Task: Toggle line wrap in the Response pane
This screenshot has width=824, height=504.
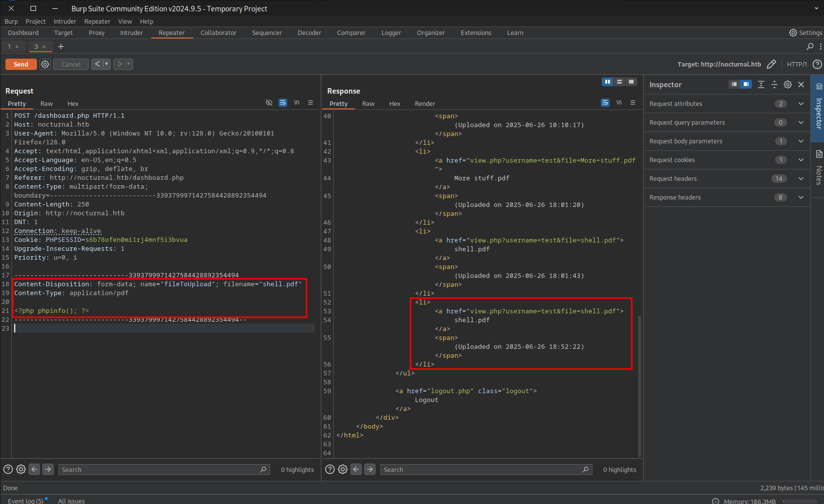Action: pos(605,103)
